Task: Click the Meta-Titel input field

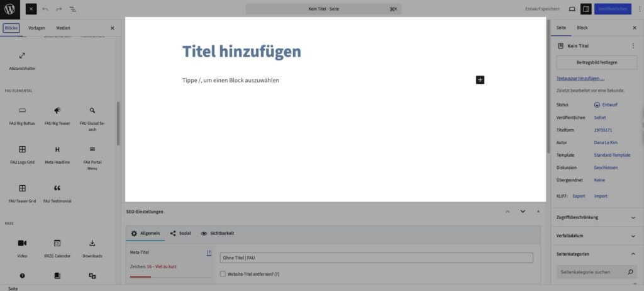Action: 376,258
